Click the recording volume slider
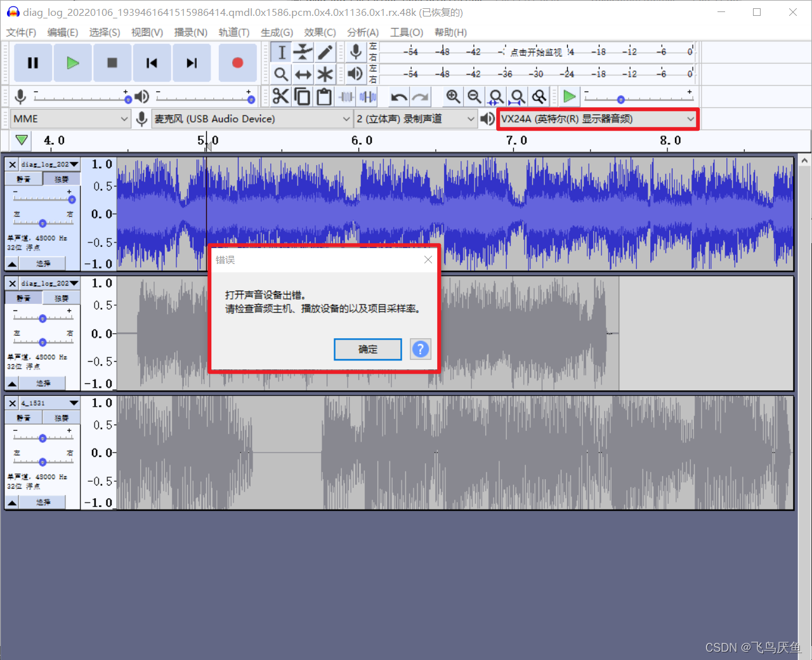Screen dimensions: 812x660 [81, 97]
